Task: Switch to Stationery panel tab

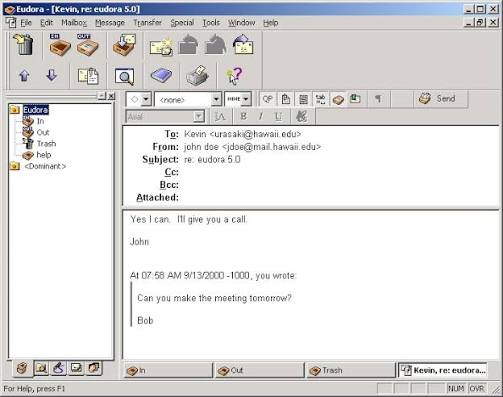Action: click(x=76, y=368)
